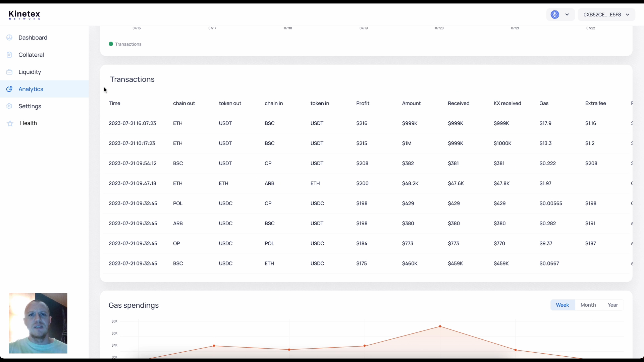Viewport: 644px width, 362px height.
Task: Click the token in column header
Action: tap(320, 103)
